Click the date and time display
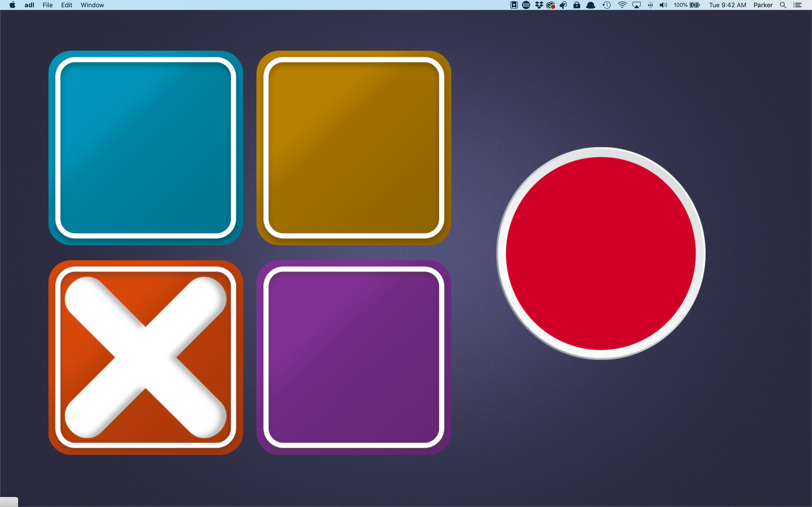This screenshot has width=812, height=507. 727,5
